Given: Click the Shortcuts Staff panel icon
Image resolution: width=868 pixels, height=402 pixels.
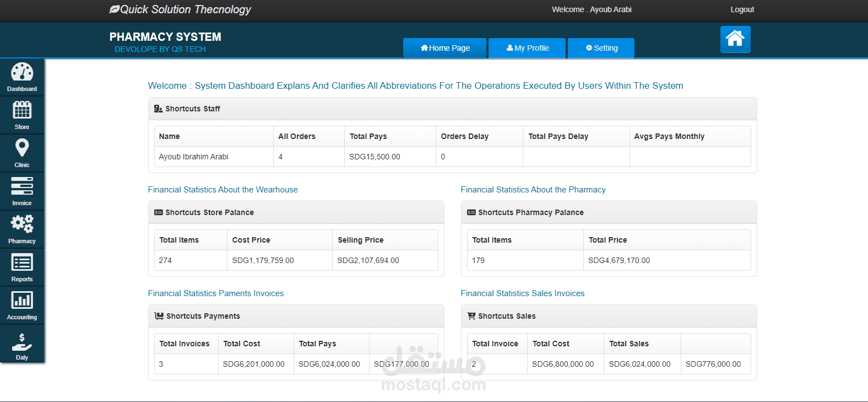Looking at the screenshot, I should click(x=158, y=109).
